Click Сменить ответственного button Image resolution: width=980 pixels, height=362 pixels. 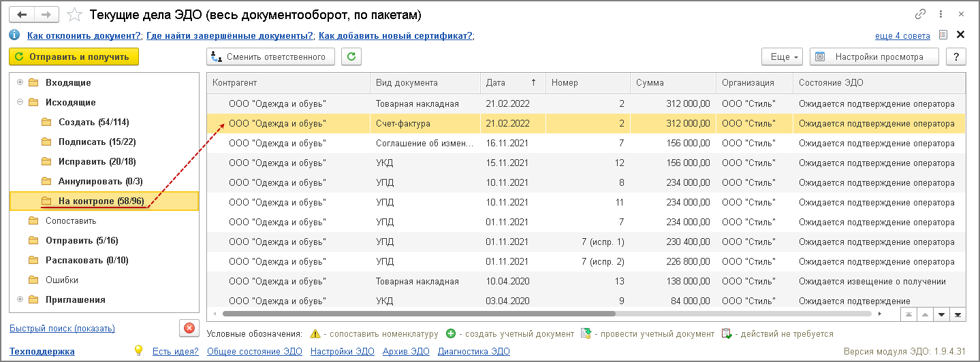point(270,57)
